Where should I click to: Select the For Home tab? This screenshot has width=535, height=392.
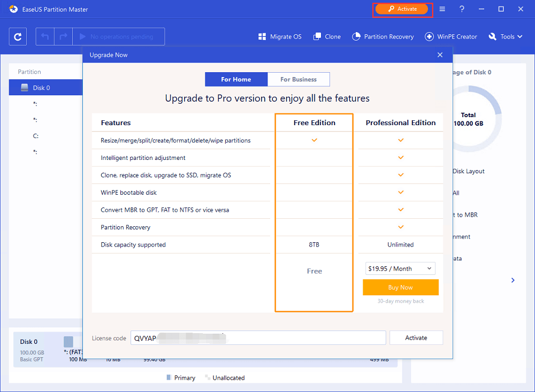[236, 79]
